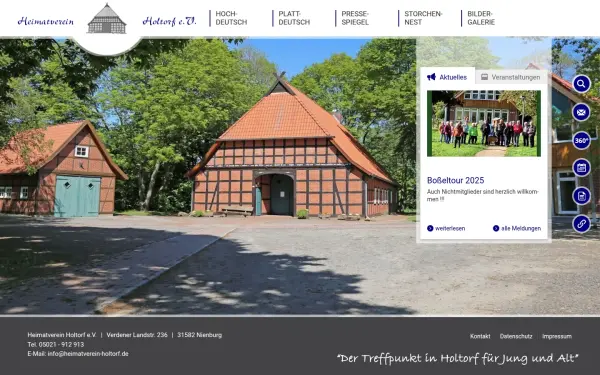Click the slogan Der Treffpunkt in Holtorf

(x=457, y=359)
